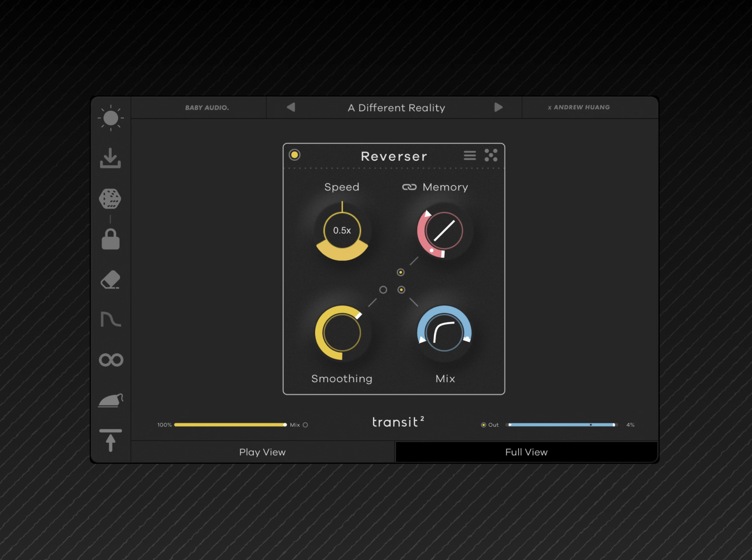Switch to Play View tab
Screen dimensions: 752x560
point(262,452)
